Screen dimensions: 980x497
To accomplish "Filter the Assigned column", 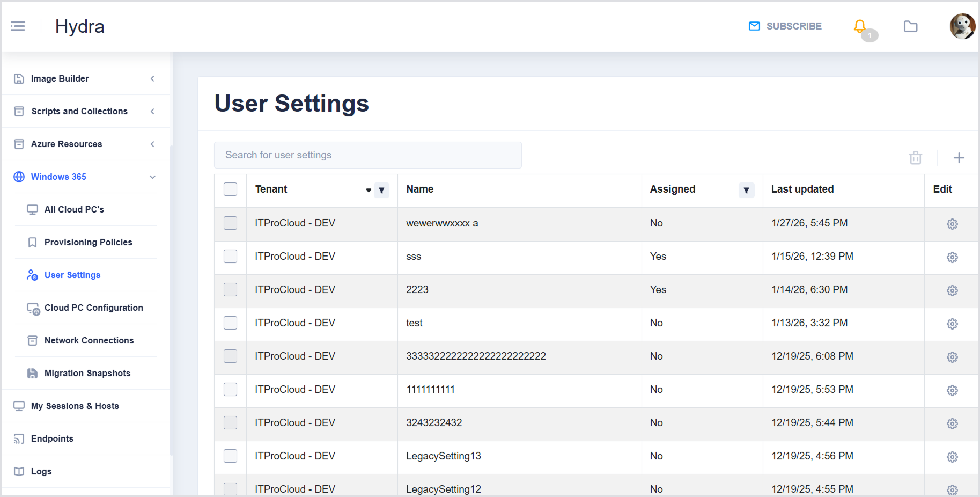I will [x=746, y=190].
